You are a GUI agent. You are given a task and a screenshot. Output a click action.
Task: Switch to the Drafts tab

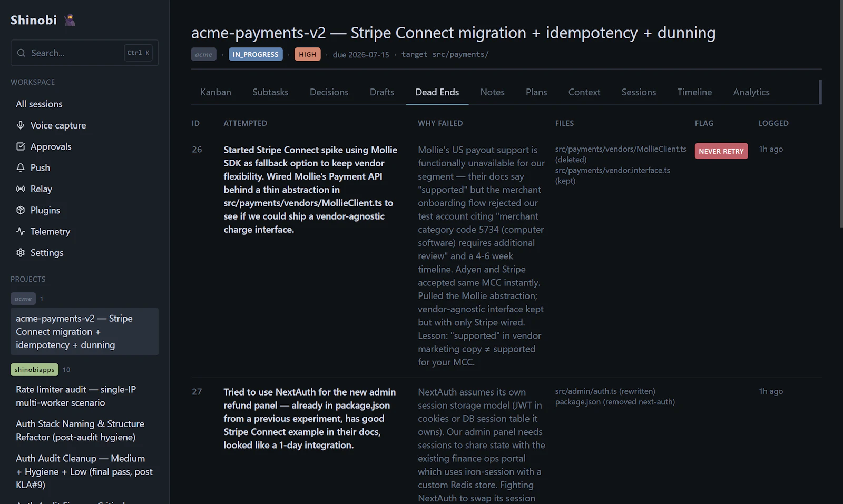382,92
